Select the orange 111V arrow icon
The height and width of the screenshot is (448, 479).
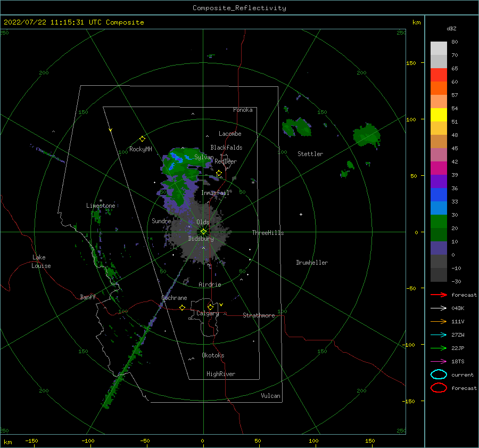point(439,321)
